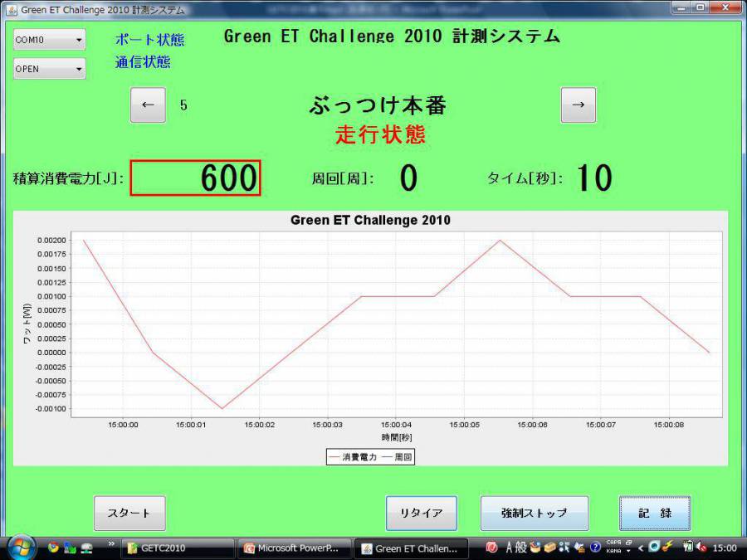747x560 pixels.
Task: Open the Windows Start orb
Action: point(22,548)
